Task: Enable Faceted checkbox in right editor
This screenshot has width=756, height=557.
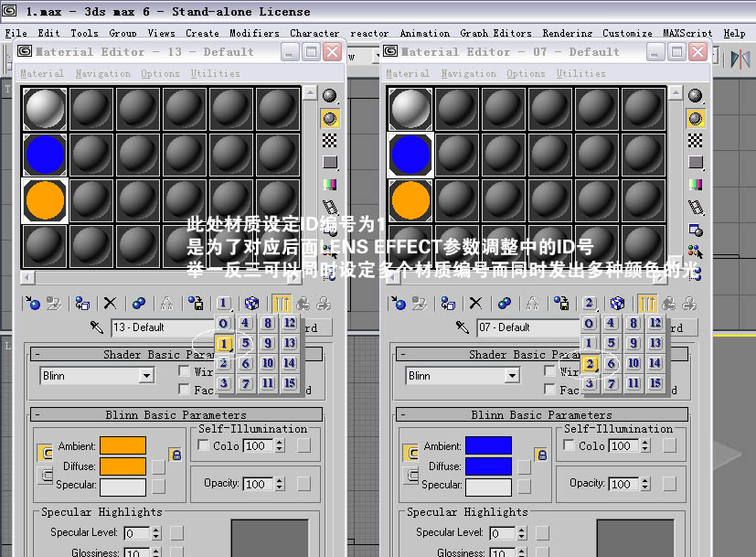Action: 549,389
